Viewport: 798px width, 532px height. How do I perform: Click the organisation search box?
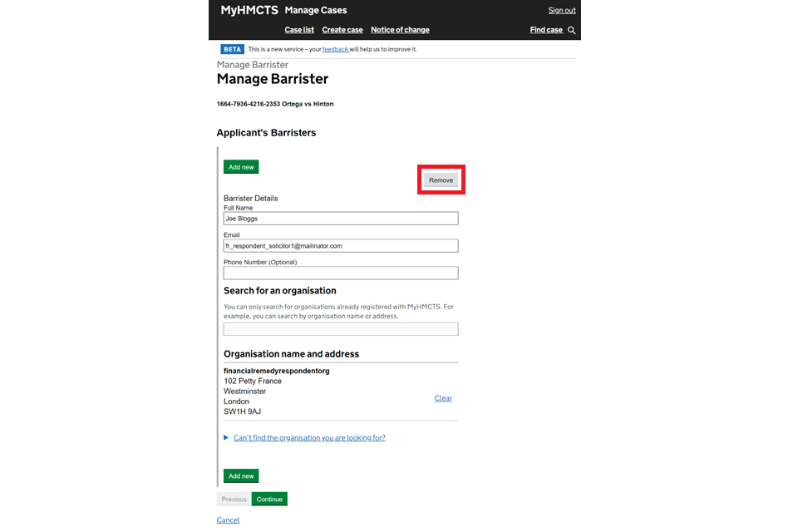point(341,329)
